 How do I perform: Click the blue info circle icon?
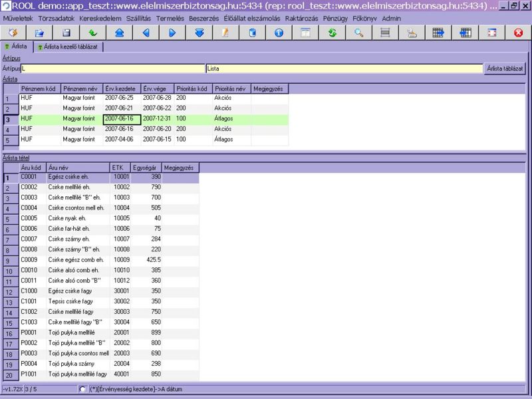pyautogui.click(x=279, y=33)
